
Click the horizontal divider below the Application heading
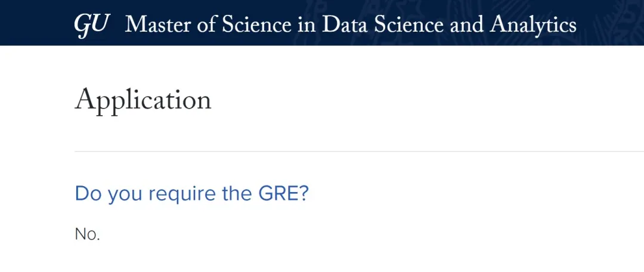coord(358,152)
